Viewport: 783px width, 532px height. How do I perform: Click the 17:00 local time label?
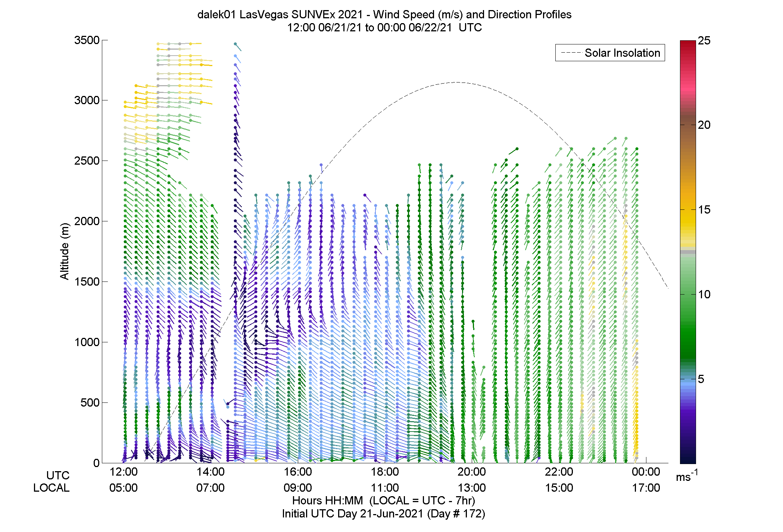pos(646,488)
